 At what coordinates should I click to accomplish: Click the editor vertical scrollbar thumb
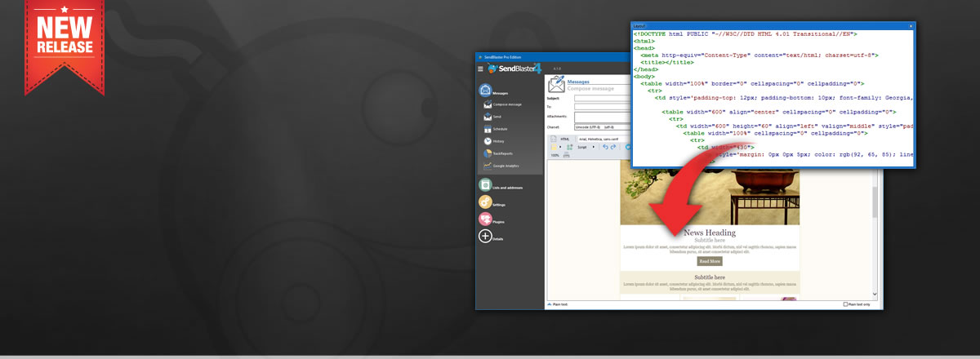[x=875, y=202]
